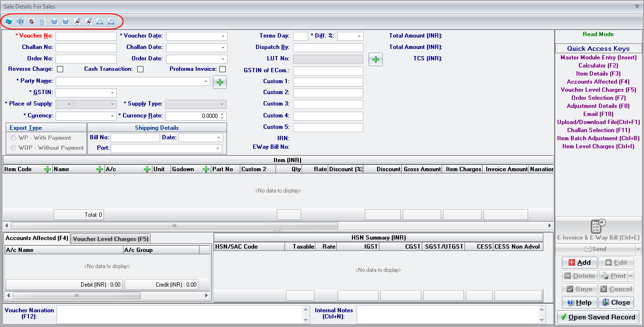Open the Challan Date dropdown
This screenshot has height=327, width=644.
tap(223, 48)
